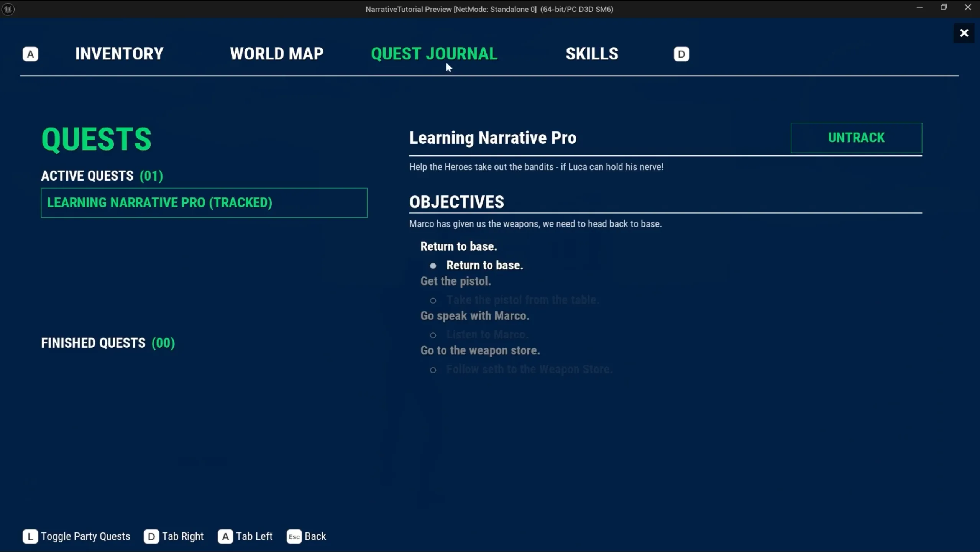Click the Objectives section heading

coord(456,202)
